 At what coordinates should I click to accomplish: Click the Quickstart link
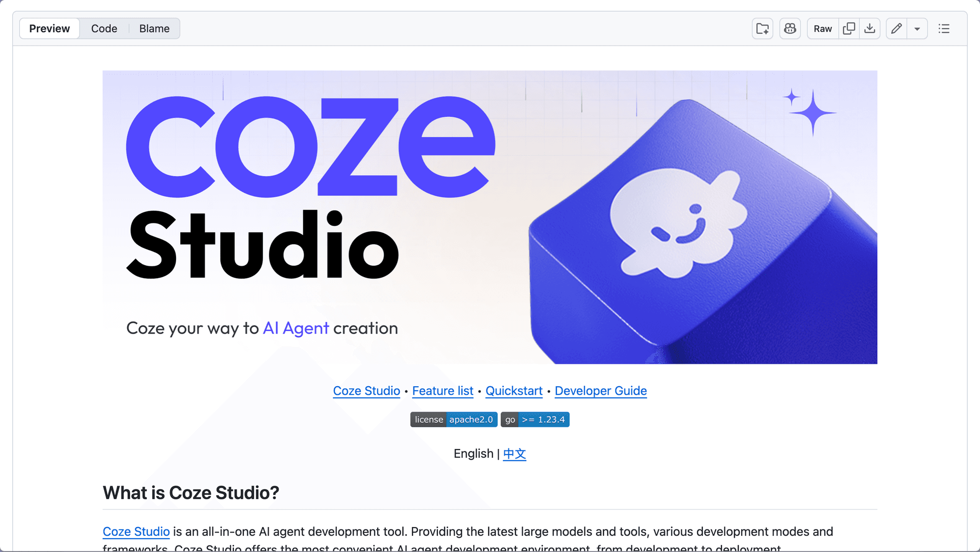(x=514, y=391)
